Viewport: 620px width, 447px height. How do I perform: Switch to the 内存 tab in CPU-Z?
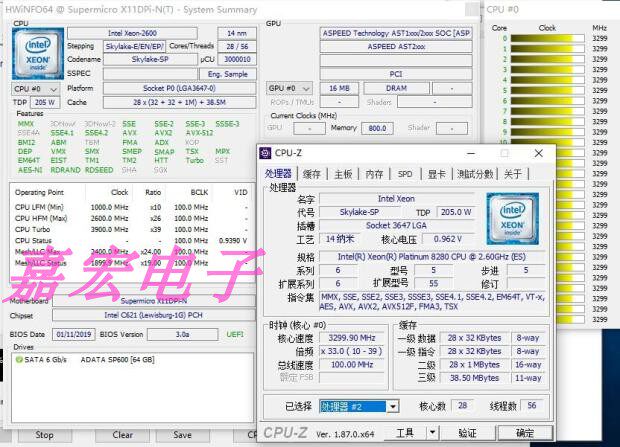[374, 174]
